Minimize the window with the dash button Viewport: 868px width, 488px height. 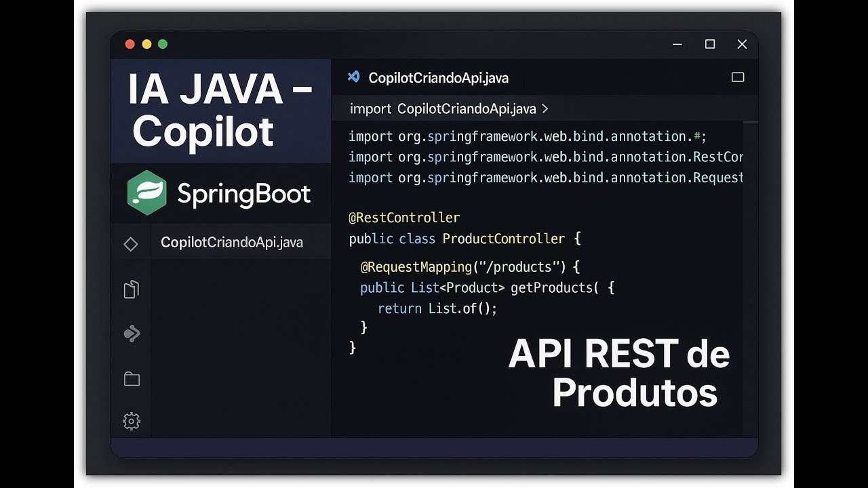click(677, 44)
